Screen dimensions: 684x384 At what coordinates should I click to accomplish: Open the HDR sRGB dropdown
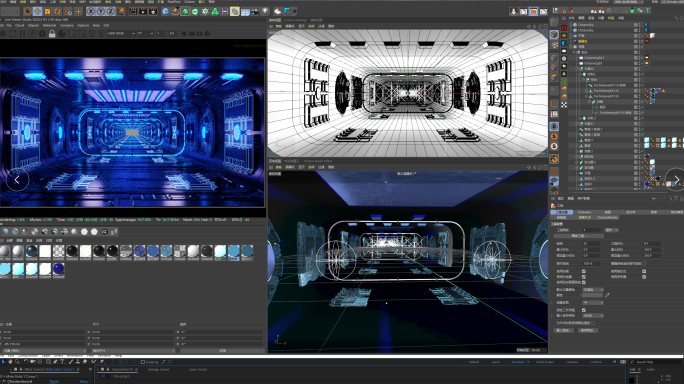pyautogui.click(x=121, y=34)
